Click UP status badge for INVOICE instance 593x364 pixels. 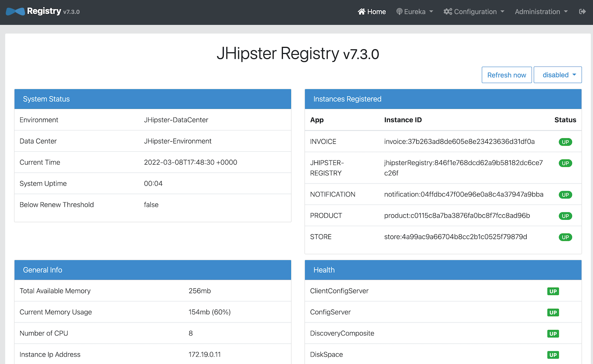pyautogui.click(x=565, y=142)
